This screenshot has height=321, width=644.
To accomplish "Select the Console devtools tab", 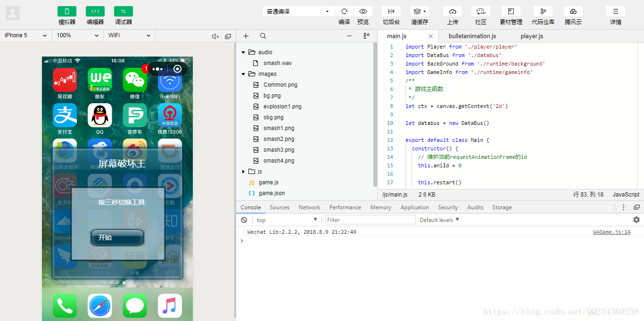I will coord(251,207).
